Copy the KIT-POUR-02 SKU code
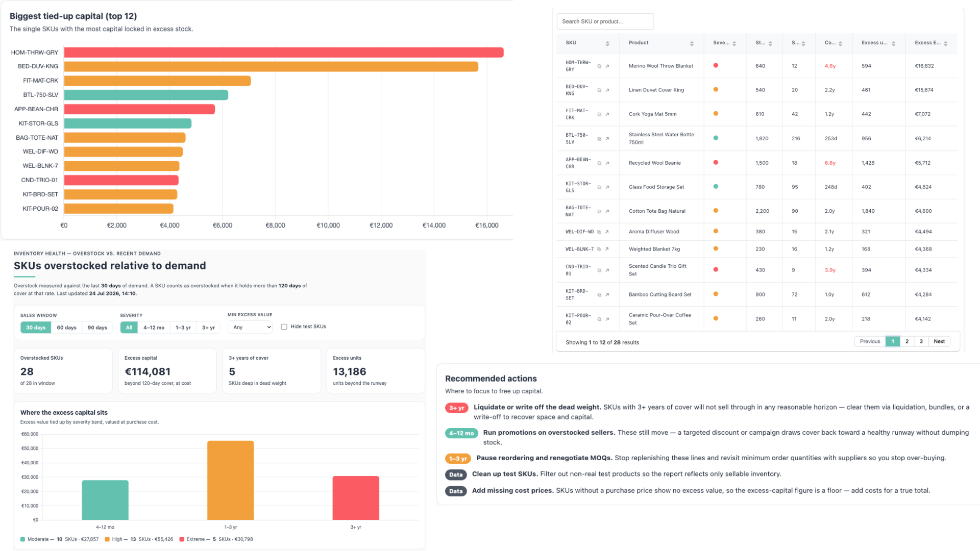Viewport: 980px width, 551px height. coord(599,319)
